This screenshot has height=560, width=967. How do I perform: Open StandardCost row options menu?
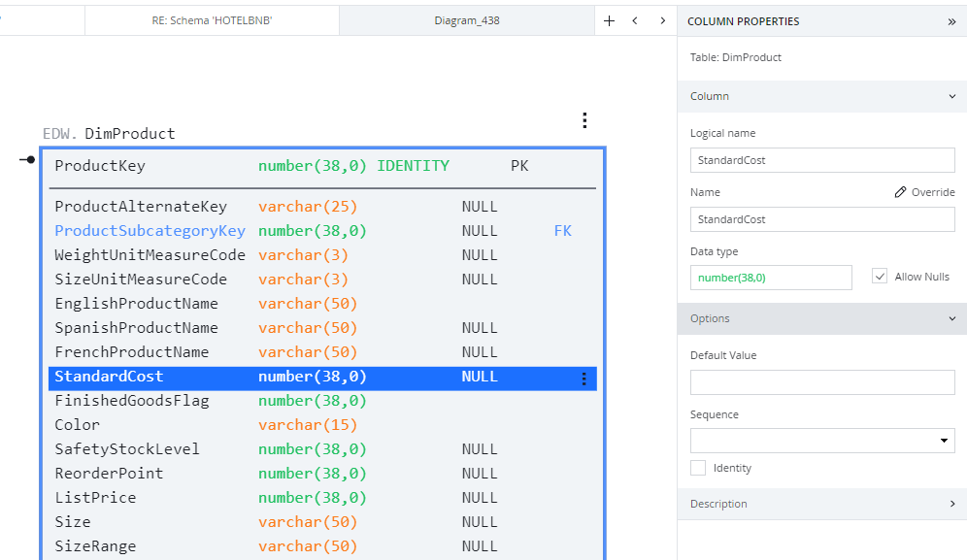(x=584, y=379)
